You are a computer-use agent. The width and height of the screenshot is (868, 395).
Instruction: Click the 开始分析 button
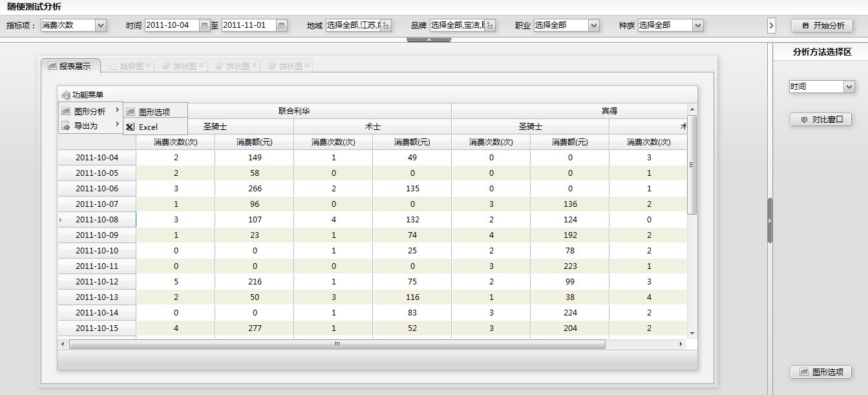pyautogui.click(x=822, y=25)
